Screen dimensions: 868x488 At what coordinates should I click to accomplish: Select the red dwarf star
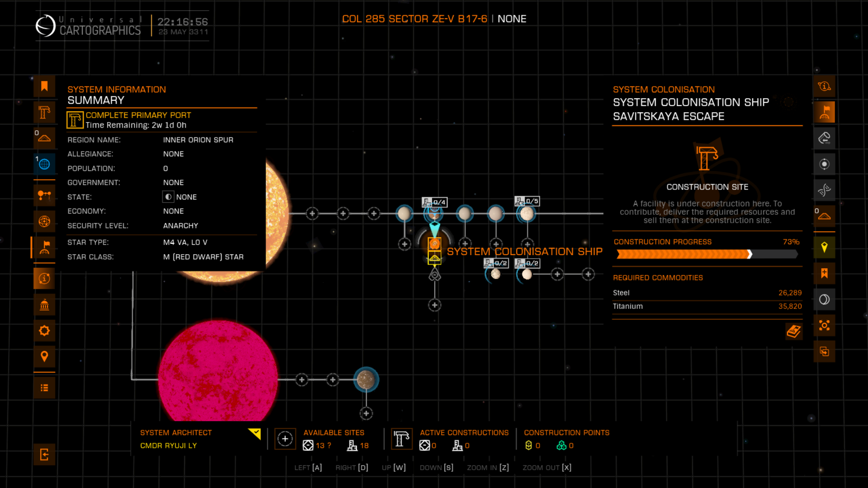coord(218,372)
